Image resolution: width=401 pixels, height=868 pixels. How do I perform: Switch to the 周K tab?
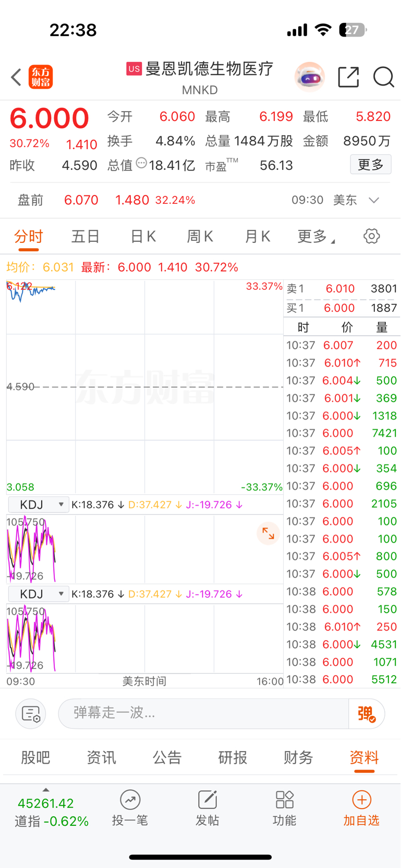tap(200, 237)
